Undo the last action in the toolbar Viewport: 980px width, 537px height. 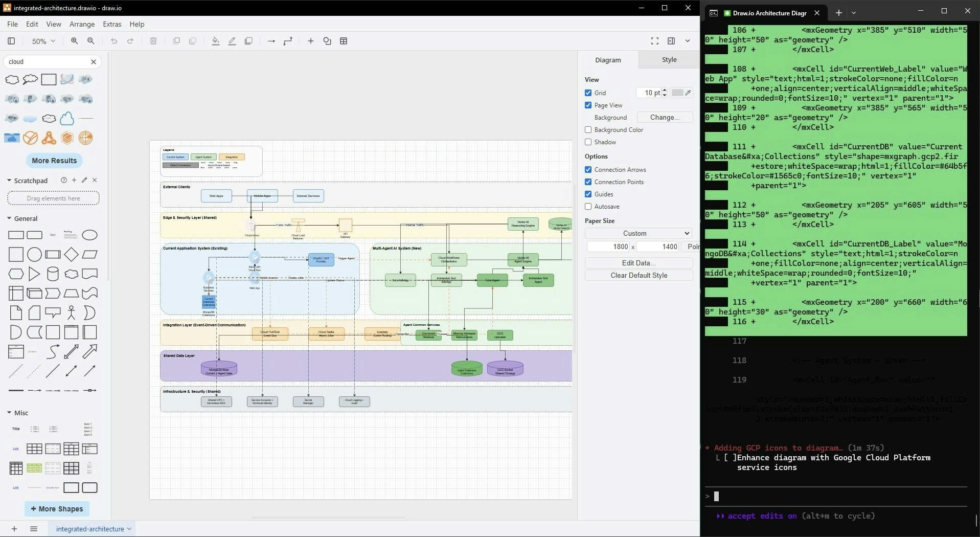click(114, 41)
